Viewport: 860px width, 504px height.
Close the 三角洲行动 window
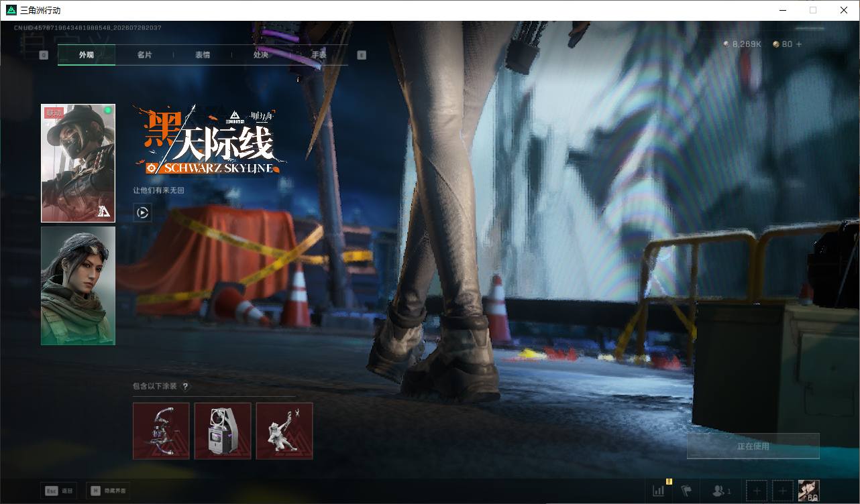point(844,10)
